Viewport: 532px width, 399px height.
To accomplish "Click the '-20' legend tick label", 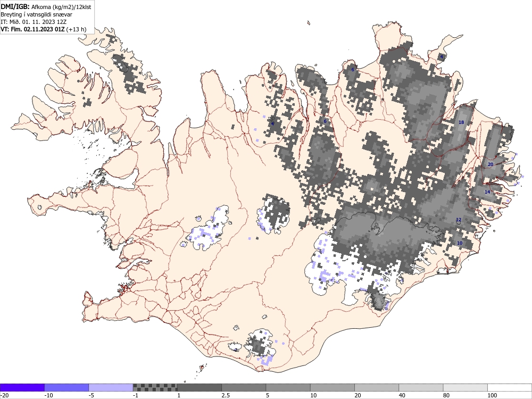I will pos(4,395).
